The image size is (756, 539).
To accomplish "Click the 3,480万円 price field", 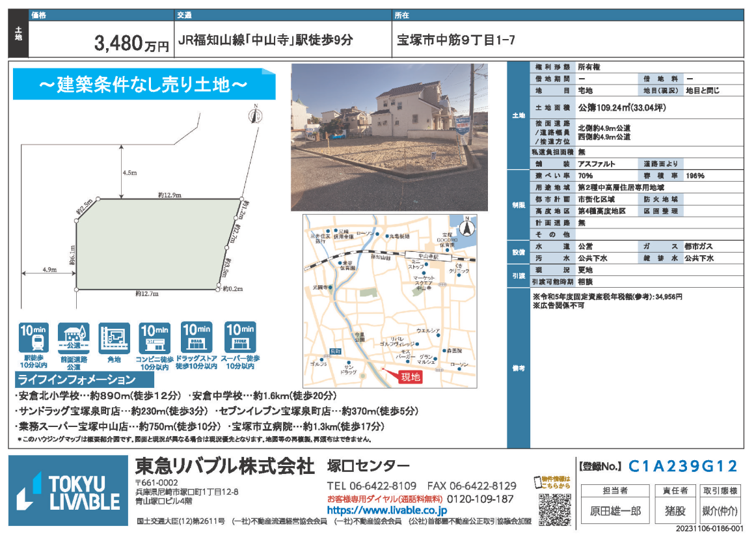I will (x=131, y=44).
